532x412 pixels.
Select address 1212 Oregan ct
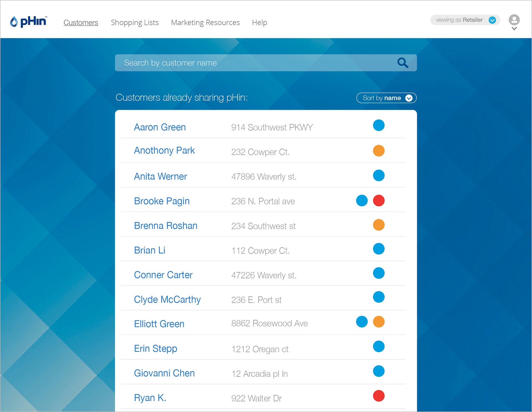tap(260, 349)
